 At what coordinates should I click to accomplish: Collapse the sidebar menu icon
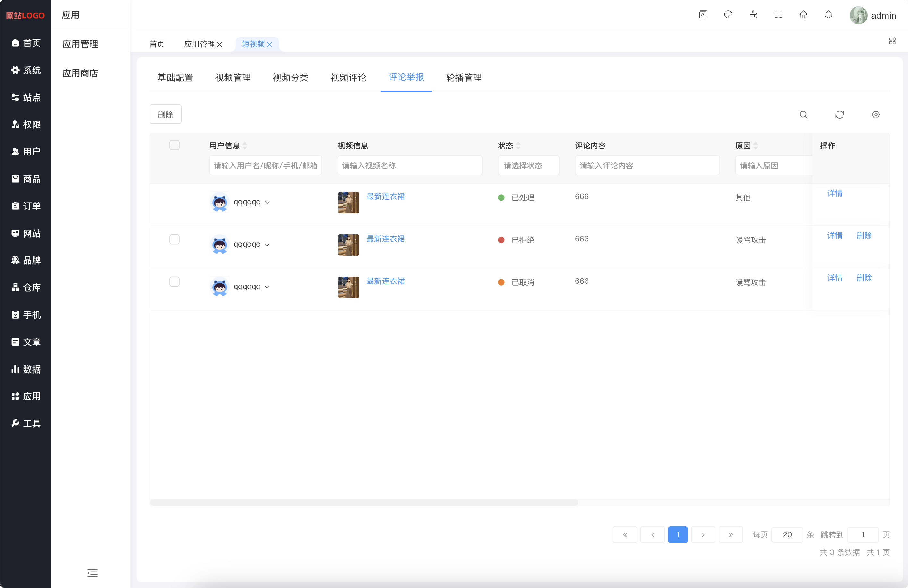click(92, 573)
